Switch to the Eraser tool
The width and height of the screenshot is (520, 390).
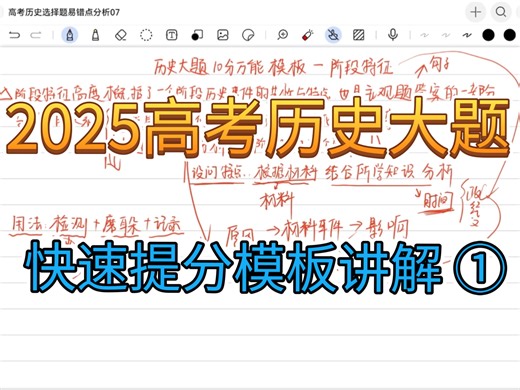[121, 35]
